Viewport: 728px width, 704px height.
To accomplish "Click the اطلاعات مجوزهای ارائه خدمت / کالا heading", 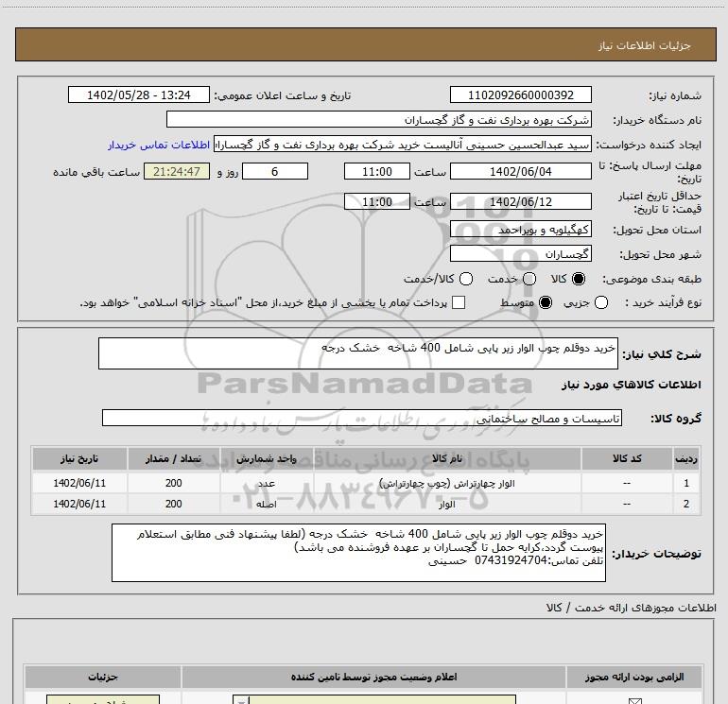I will 632,608.
